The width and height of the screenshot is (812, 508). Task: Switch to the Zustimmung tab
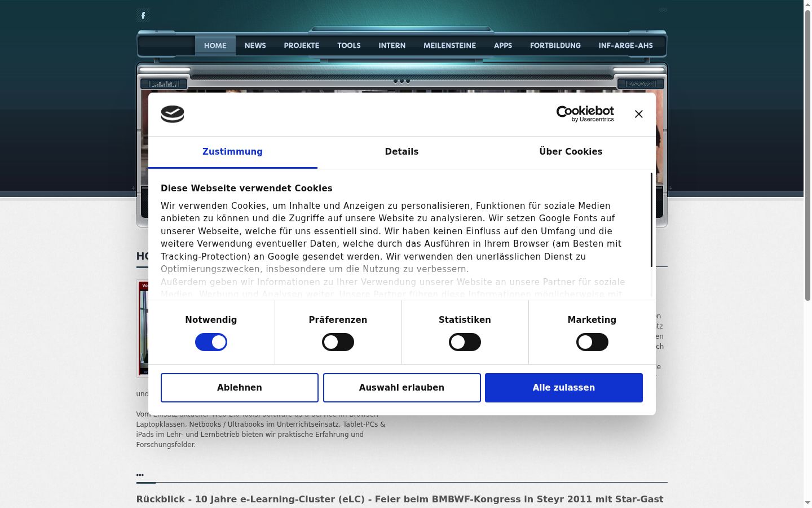pyautogui.click(x=232, y=152)
